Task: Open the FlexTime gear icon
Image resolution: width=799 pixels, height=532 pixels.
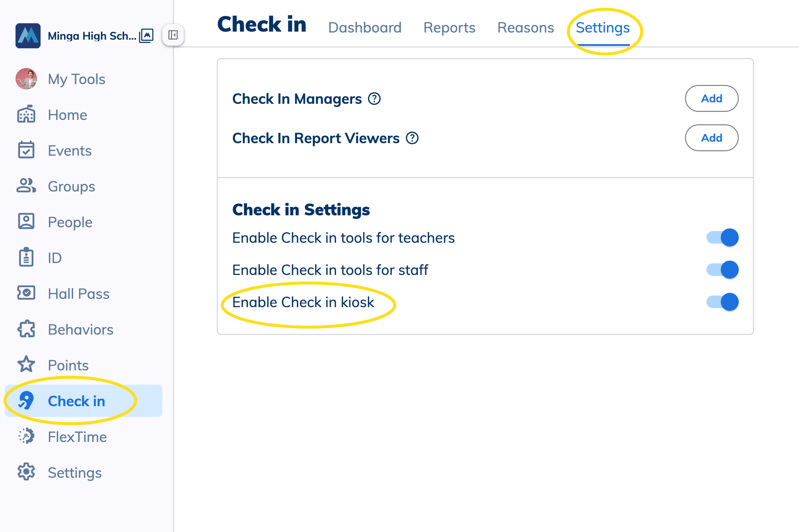Action: tap(26, 436)
